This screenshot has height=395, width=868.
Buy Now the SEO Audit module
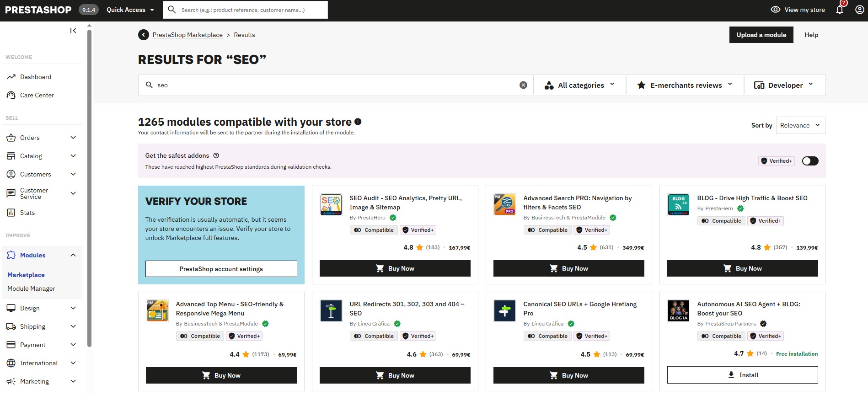click(395, 268)
